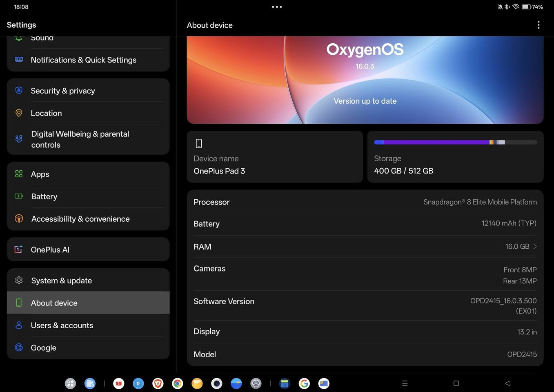This screenshot has width=554, height=392.
Task: Select System & update in the sidebar
Action: pos(61,281)
